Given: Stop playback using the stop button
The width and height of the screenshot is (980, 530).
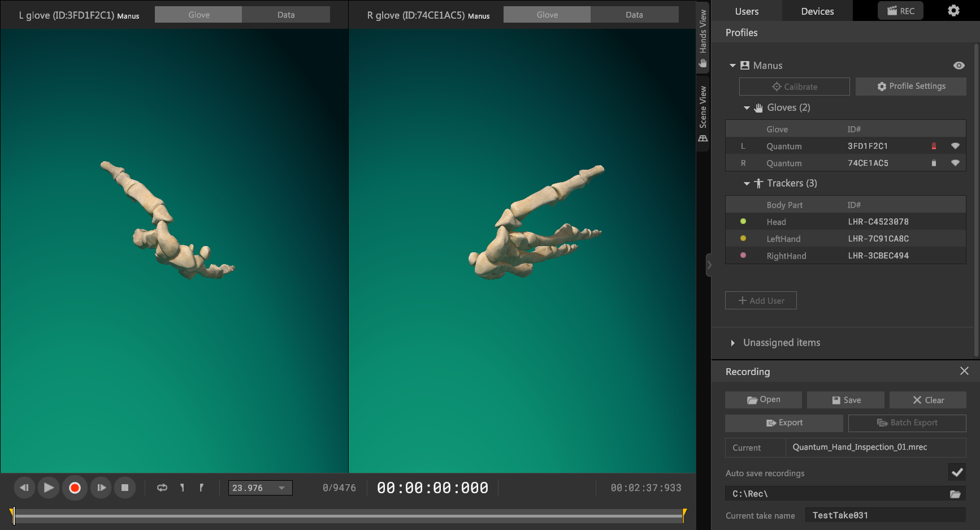Looking at the screenshot, I should tap(125, 488).
